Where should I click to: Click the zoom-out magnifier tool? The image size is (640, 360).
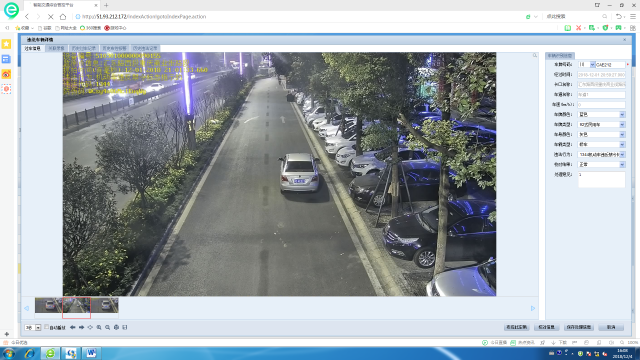pos(107,327)
